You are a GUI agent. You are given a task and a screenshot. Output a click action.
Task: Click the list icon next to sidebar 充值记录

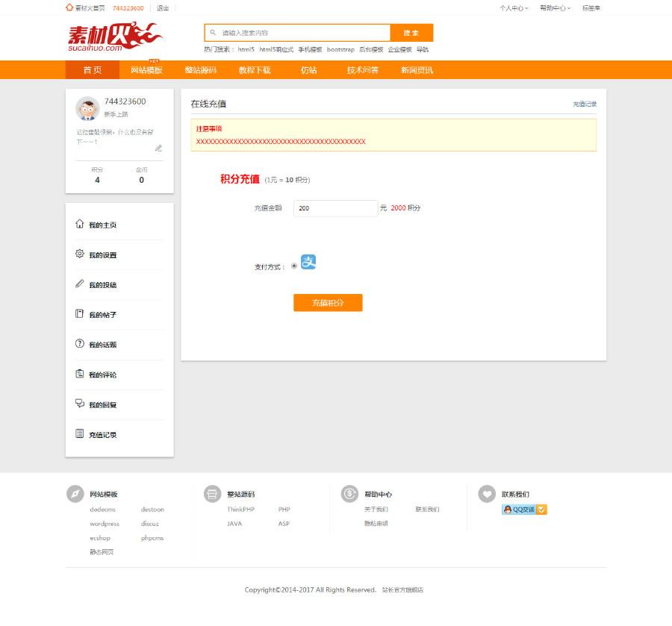coord(80,433)
